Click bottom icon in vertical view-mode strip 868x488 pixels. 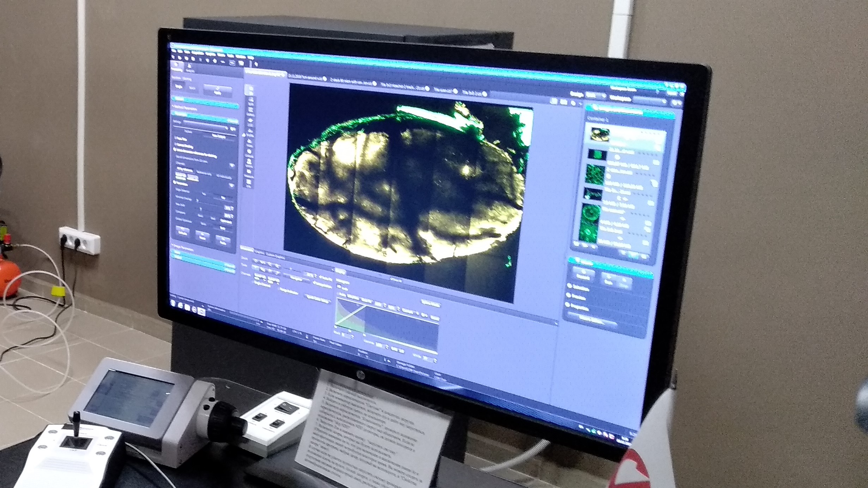click(249, 184)
